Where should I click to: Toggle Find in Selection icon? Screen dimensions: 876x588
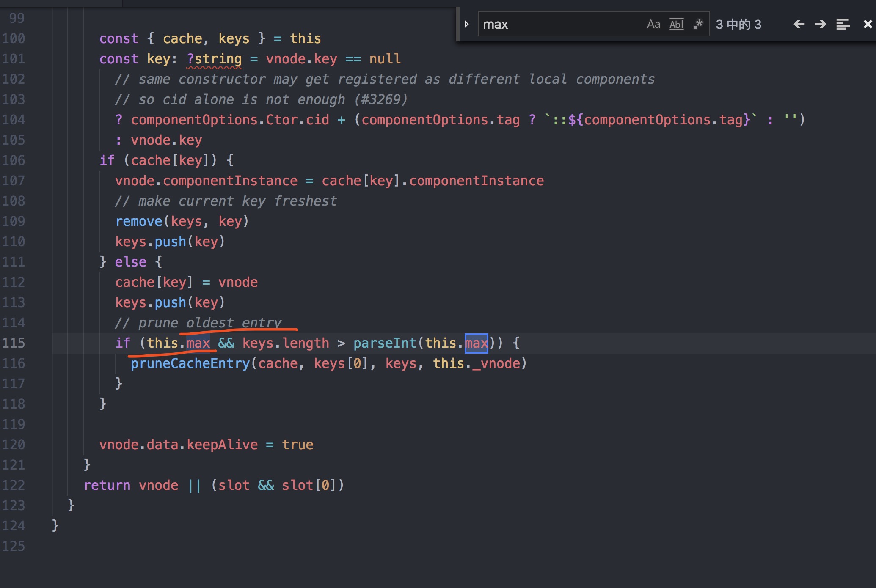843,25
